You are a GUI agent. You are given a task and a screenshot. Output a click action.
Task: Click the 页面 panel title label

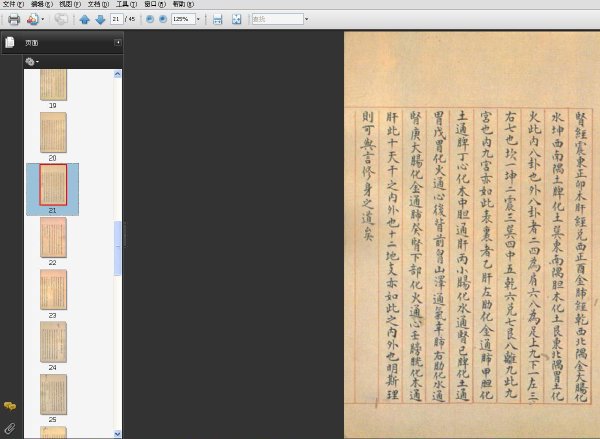(x=31, y=43)
